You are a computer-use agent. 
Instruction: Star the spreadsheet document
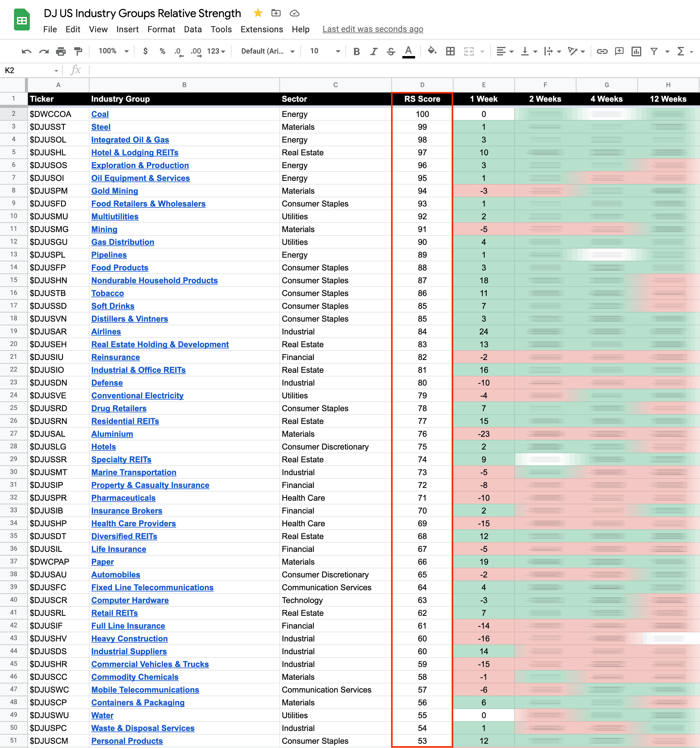(258, 13)
